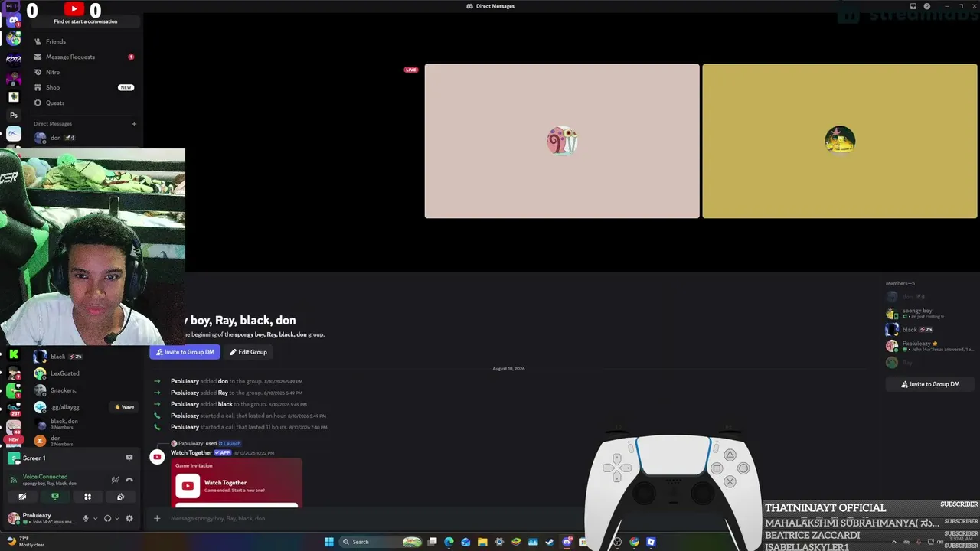Screen dimensions: 980x551
Task: Open Google Chrome from taskbar
Action: click(634, 542)
